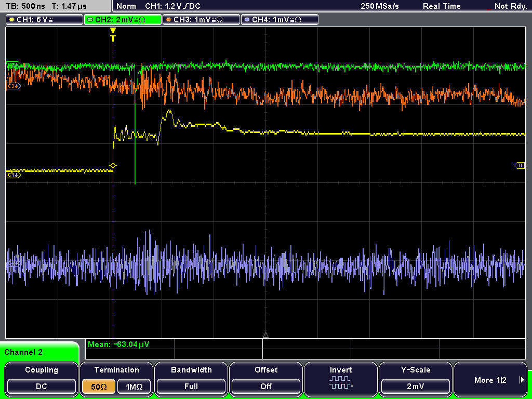The image size is (532, 399).
Task: Select the CH4: 1 mV channel tab
Action: click(x=280, y=20)
